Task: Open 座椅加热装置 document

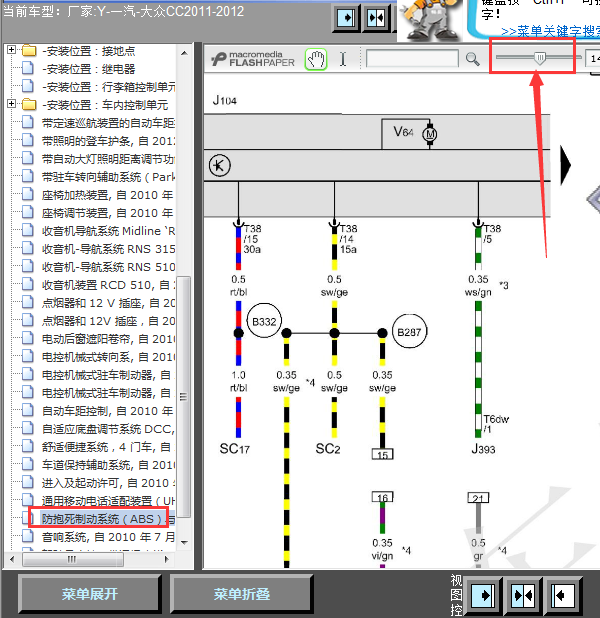Action: click(108, 195)
